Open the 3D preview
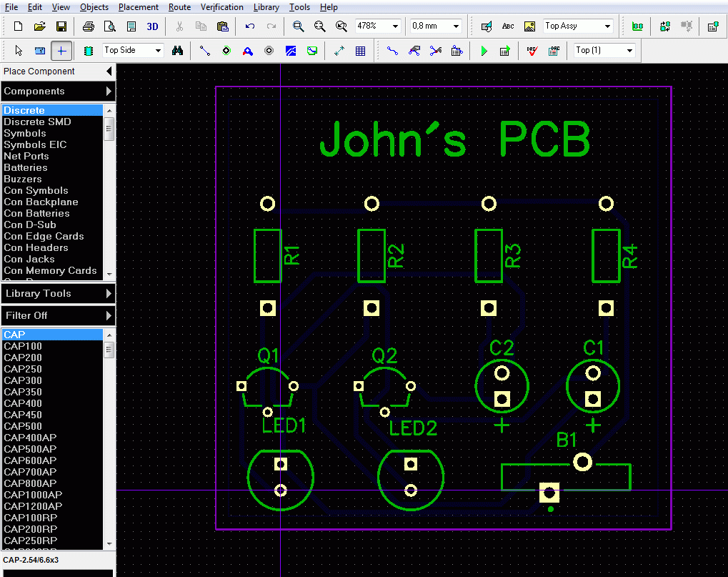This screenshot has height=577, width=728. point(153,26)
